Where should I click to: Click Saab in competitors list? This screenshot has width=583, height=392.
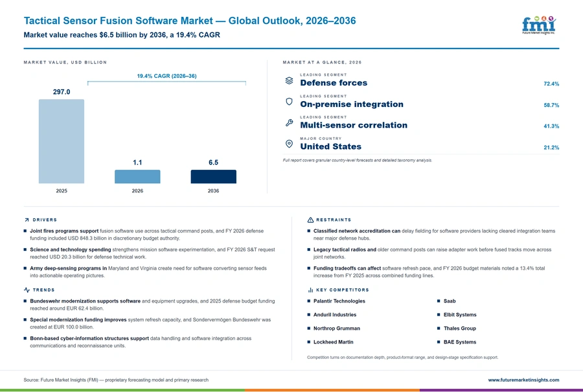coord(450,301)
